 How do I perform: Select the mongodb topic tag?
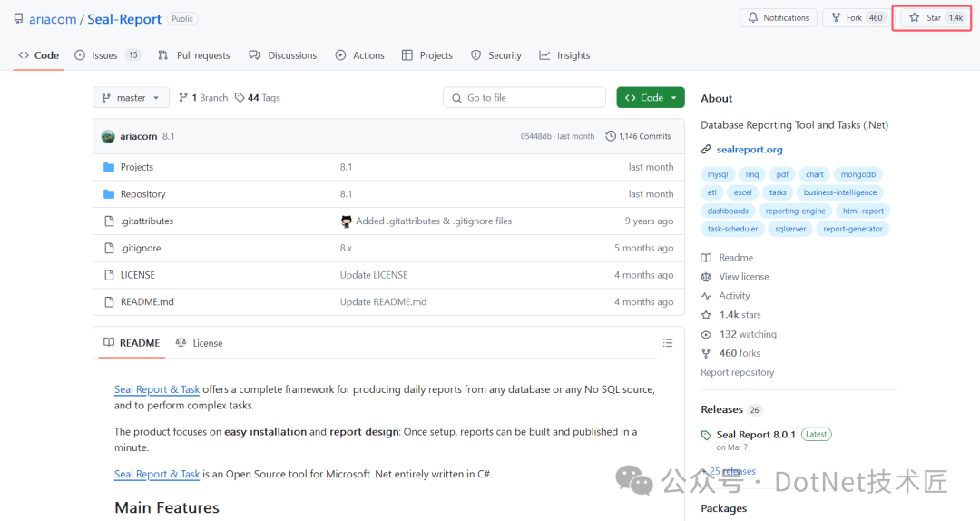859,174
